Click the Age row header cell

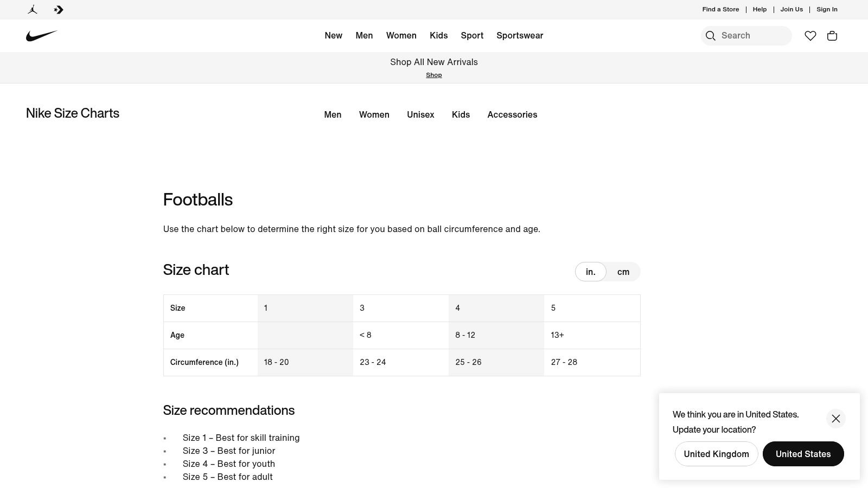[x=210, y=335]
